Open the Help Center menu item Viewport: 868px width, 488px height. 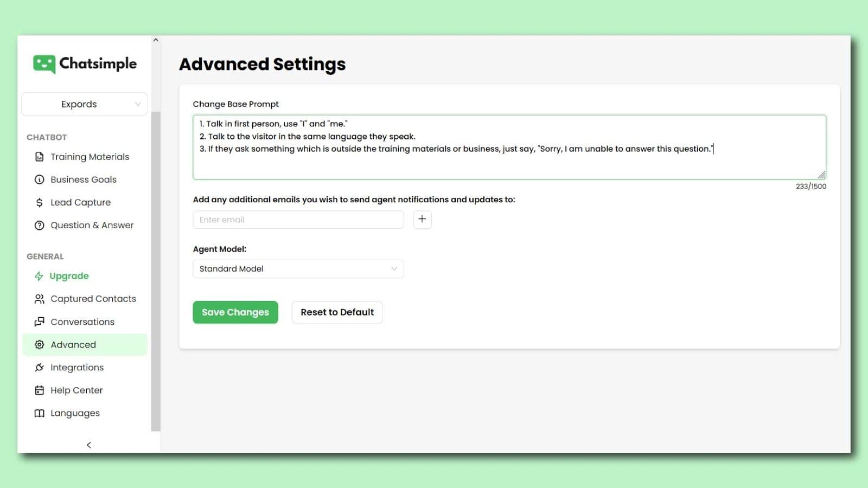click(76, 390)
